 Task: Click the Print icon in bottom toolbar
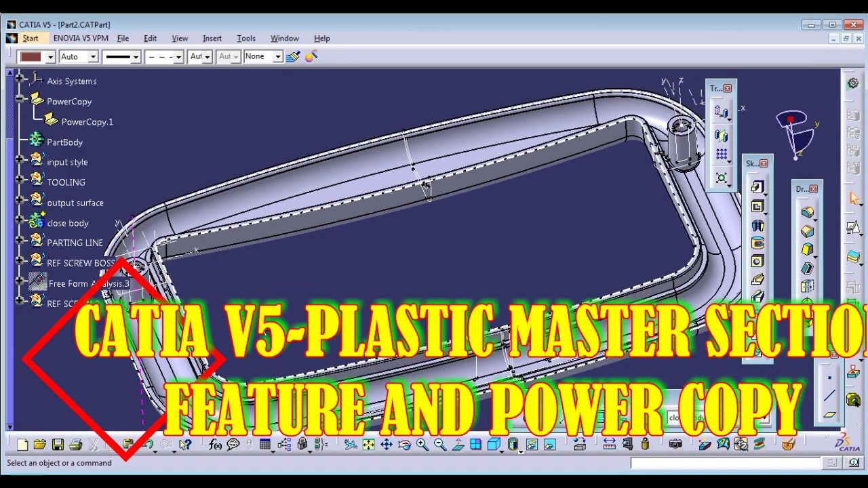[x=75, y=445]
